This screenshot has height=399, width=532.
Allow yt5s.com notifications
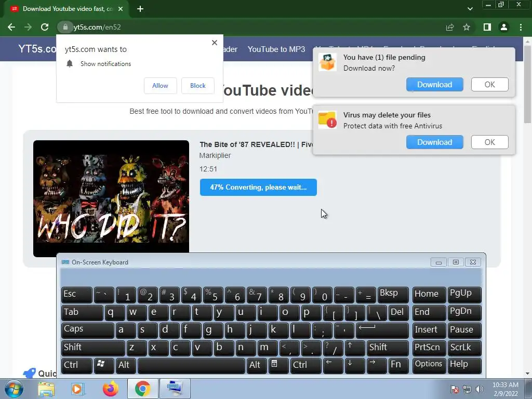pos(160,86)
